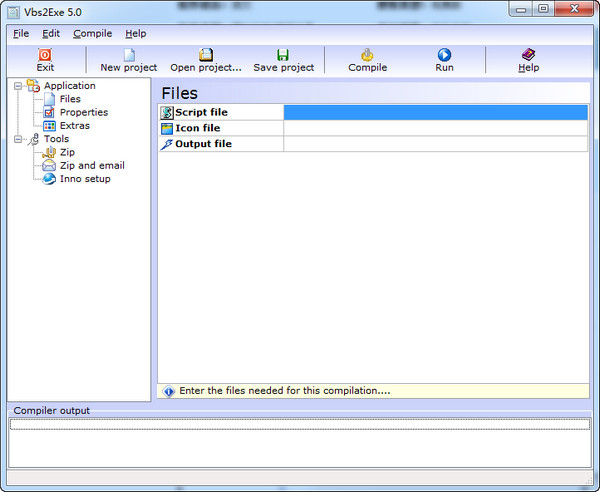Click the Zip tool icon
The height and width of the screenshot is (492, 600).
(49, 152)
